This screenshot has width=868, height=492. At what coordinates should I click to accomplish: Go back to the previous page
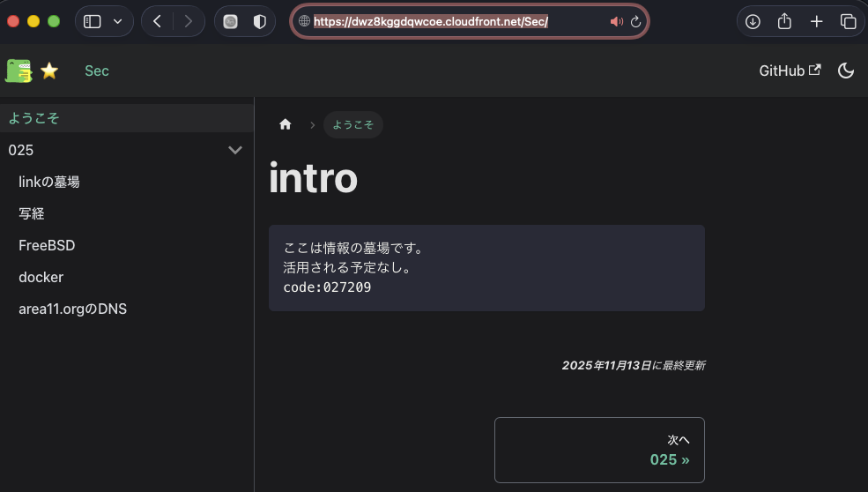point(157,22)
